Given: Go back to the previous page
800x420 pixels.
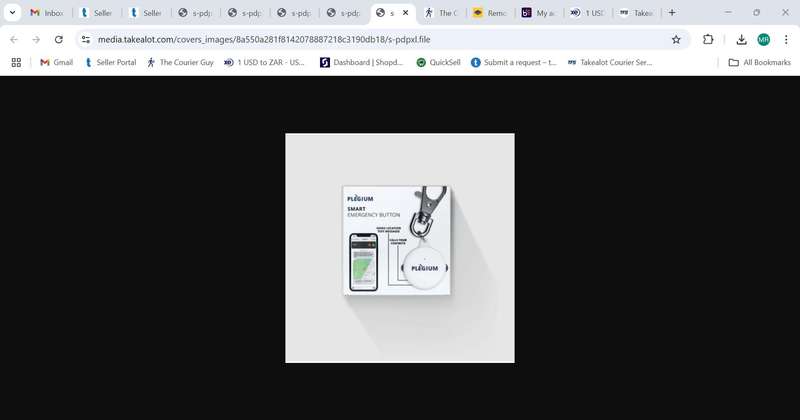Looking at the screenshot, I should click(x=14, y=39).
